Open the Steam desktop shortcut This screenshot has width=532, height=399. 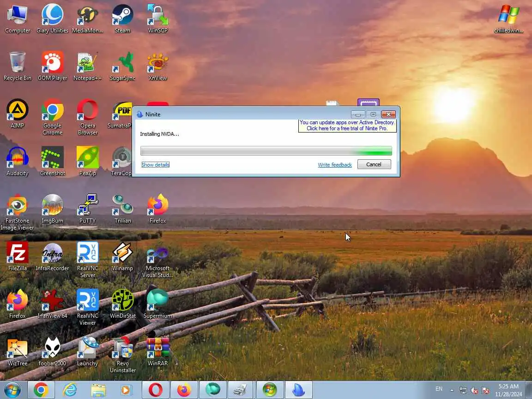122,18
